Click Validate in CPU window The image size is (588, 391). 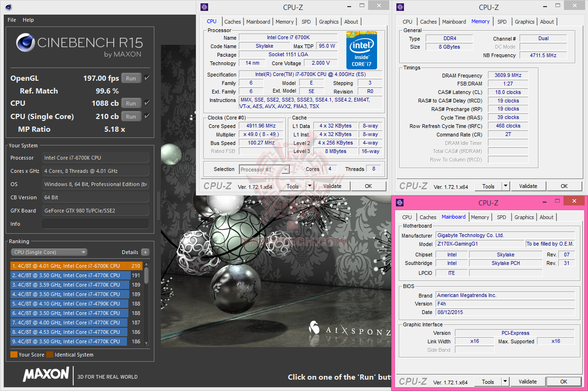[x=332, y=186]
